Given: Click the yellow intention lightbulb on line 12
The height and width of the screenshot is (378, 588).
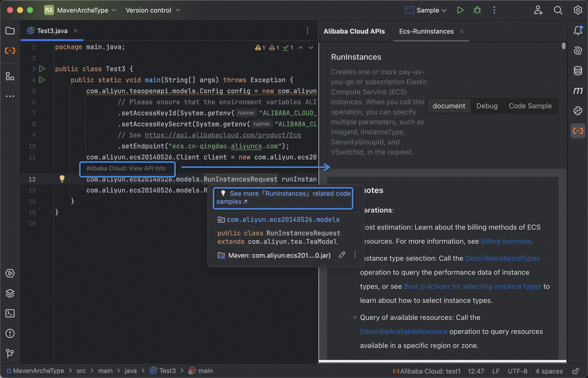Looking at the screenshot, I should (x=62, y=179).
